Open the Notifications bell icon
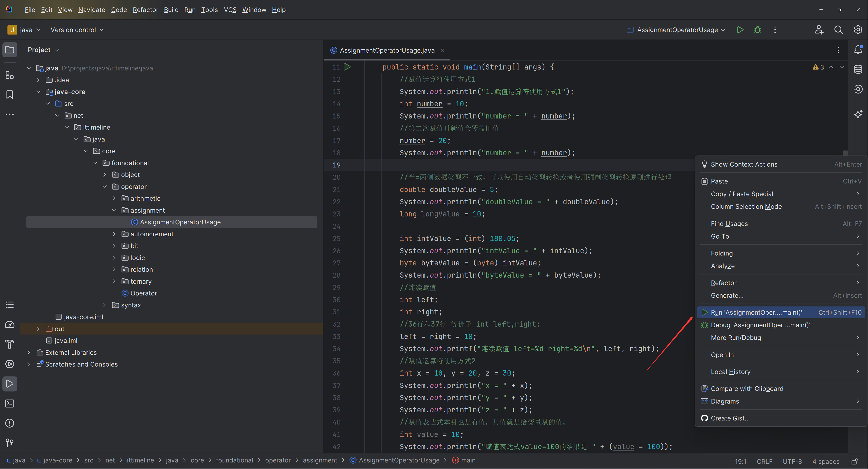This screenshot has height=469, width=868. (858, 50)
